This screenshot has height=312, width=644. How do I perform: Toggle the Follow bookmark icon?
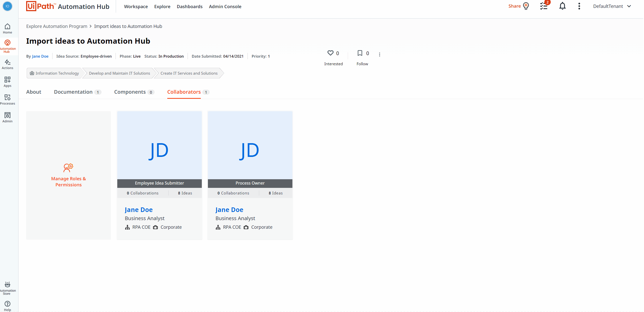[x=360, y=53]
